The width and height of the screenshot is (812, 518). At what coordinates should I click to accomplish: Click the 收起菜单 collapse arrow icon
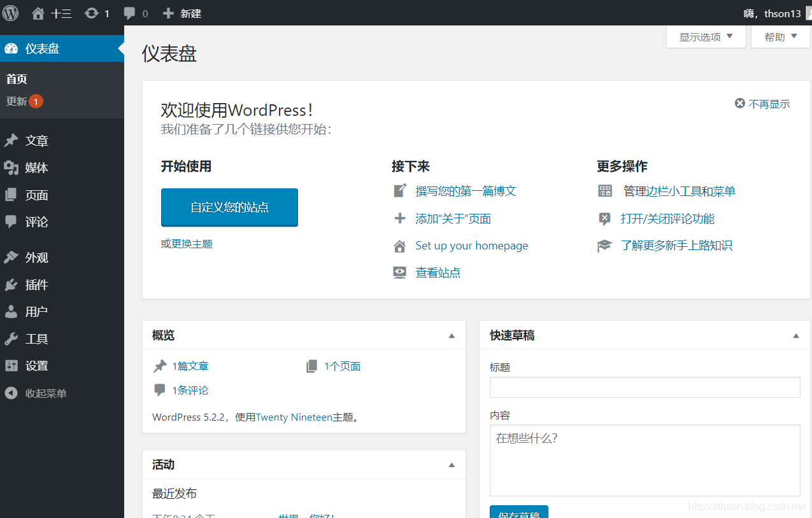(11, 393)
